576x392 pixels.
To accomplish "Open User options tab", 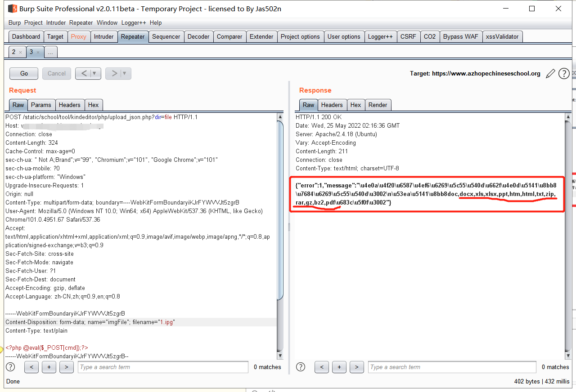I will click(344, 37).
